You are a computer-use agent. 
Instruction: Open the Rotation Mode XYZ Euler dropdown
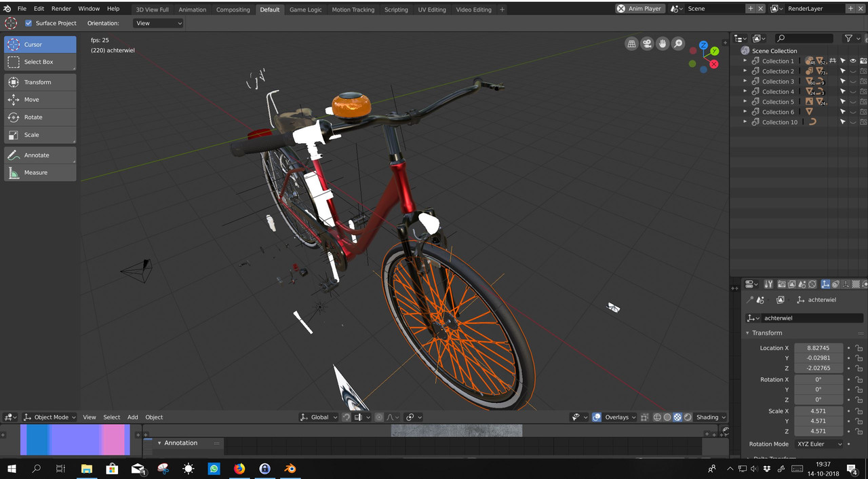coord(818,444)
